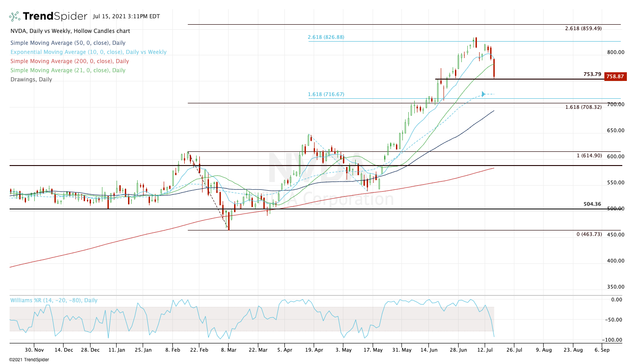This screenshot has height=364, width=636.
Task: Click the 800.00 price axis value
Action: tap(616, 52)
